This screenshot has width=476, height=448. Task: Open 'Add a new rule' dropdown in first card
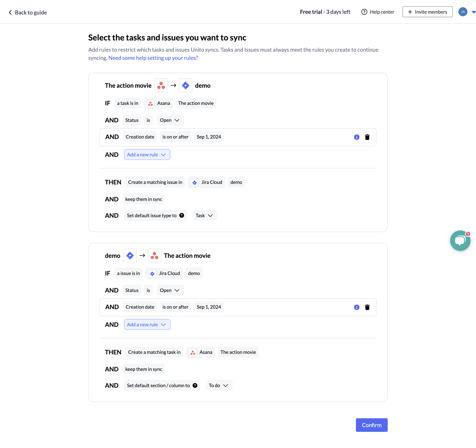point(147,154)
